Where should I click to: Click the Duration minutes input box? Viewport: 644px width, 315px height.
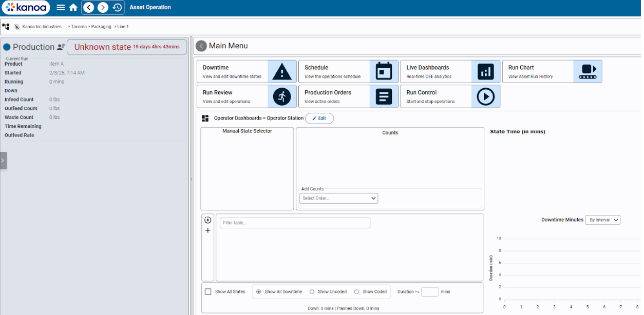tap(430, 291)
